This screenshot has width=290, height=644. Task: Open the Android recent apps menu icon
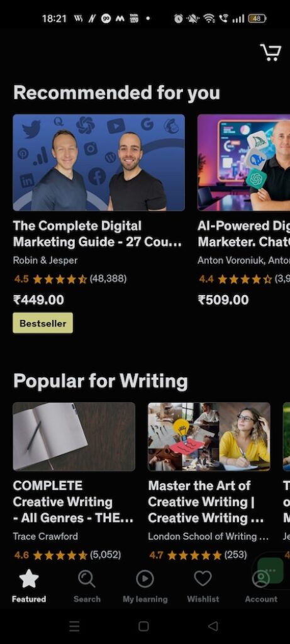[74, 626]
